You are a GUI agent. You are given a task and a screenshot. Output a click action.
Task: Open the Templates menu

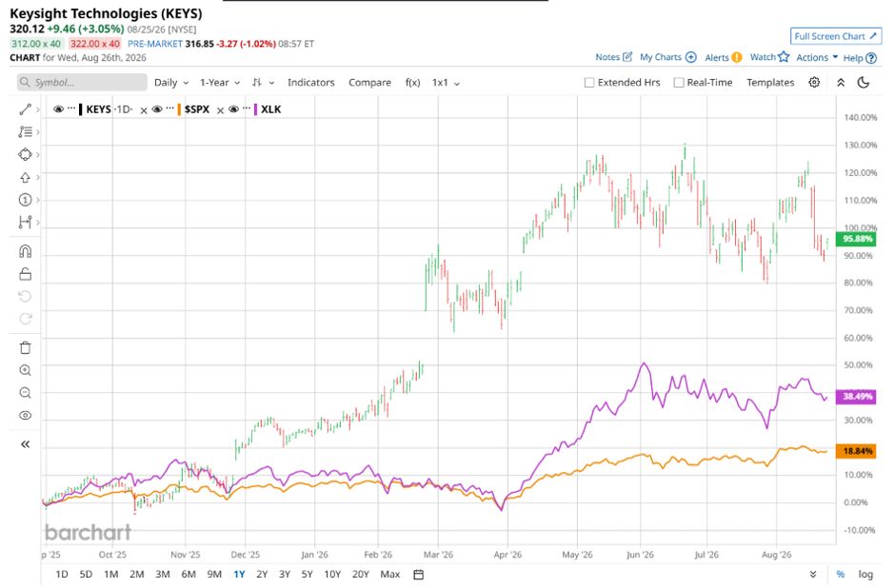[x=770, y=83]
